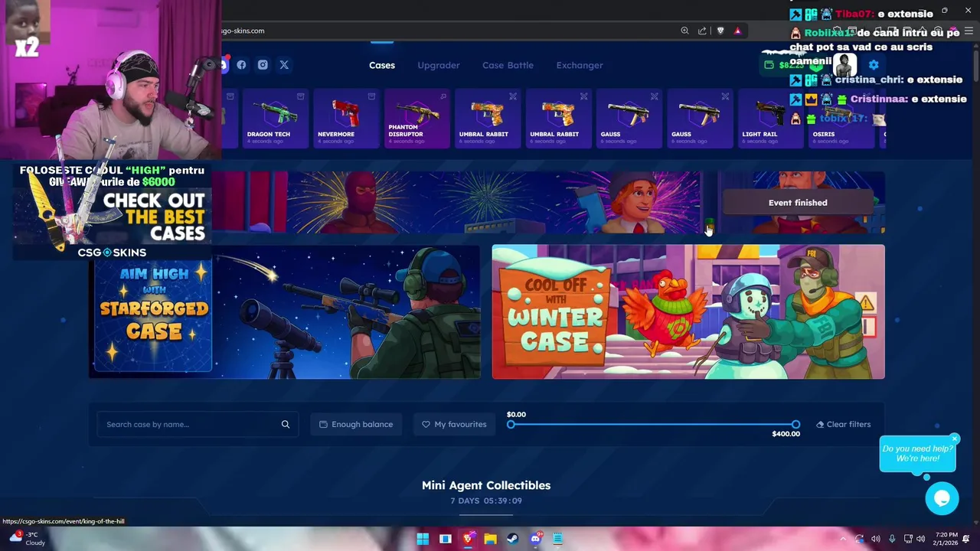Open the Osiris live drop card
This screenshot has height=551, width=980.
point(841,119)
